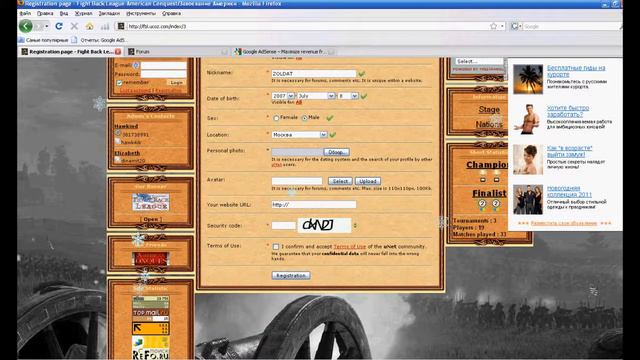The width and height of the screenshot is (640, 360).
Task: Click the yellow arrow counter badge
Action: click(151, 329)
